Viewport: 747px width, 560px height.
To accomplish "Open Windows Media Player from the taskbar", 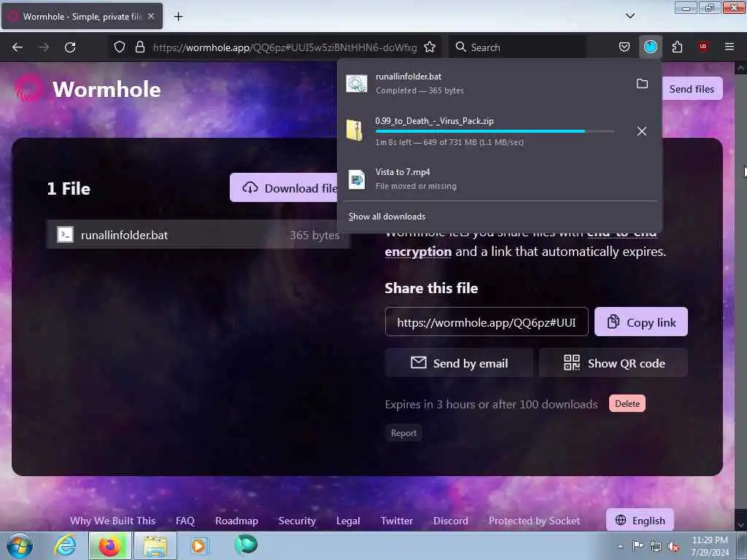I will click(198, 545).
